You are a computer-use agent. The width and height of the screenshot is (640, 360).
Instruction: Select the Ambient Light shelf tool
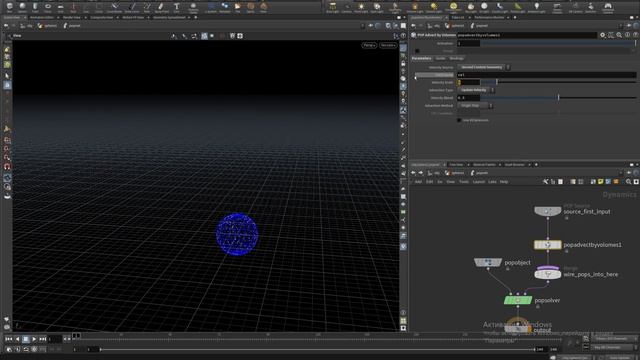coord(536,7)
